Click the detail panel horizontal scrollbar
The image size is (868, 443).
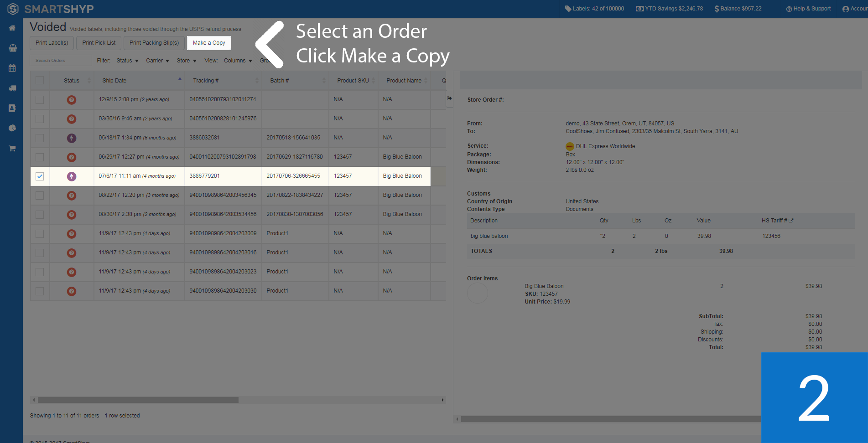click(611, 419)
